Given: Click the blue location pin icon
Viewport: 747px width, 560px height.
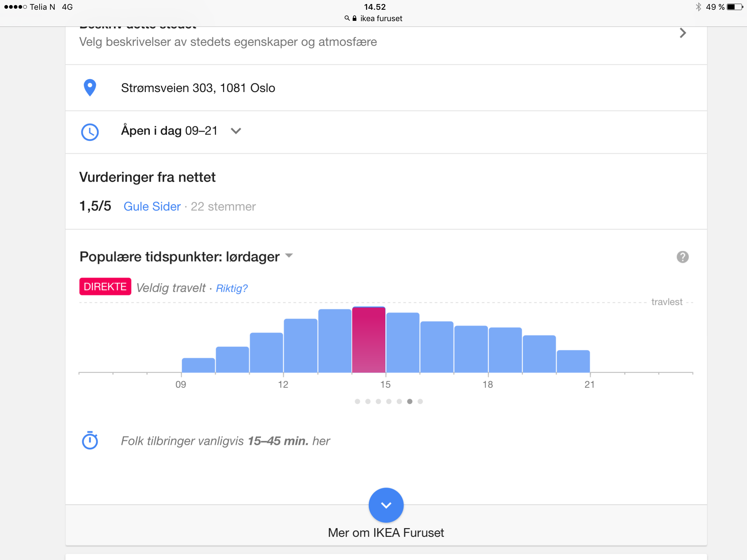Looking at the screenshot, I should coord(90,88).
